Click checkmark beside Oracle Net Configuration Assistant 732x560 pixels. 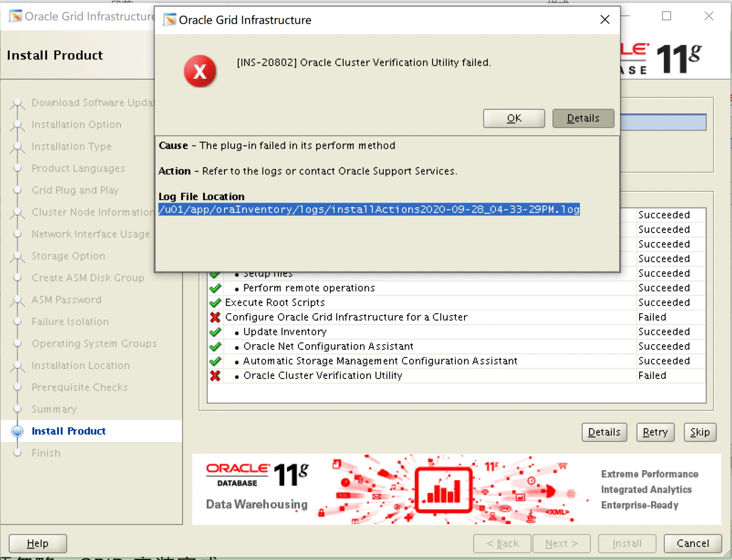[215, 346]
